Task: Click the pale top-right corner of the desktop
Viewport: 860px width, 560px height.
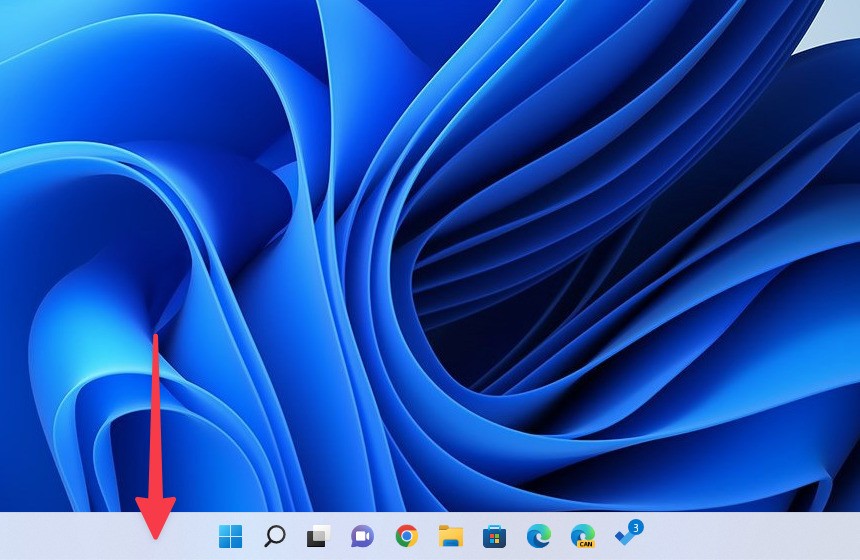Action: 845,15
